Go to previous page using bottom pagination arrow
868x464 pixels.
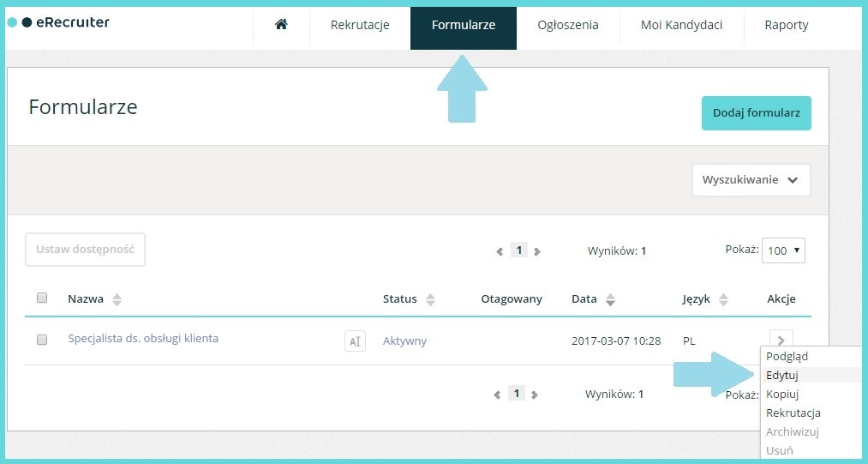[497, 395]
